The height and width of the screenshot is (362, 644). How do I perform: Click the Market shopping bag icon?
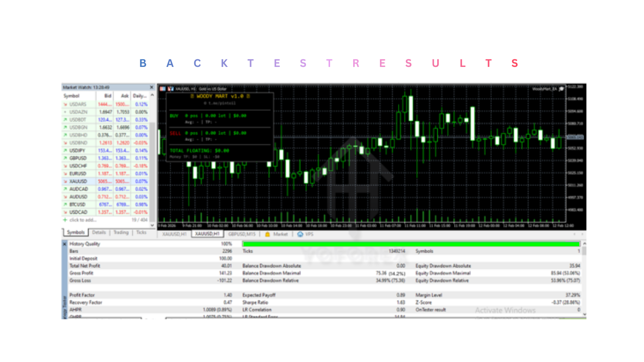click(x=268, y=234)
